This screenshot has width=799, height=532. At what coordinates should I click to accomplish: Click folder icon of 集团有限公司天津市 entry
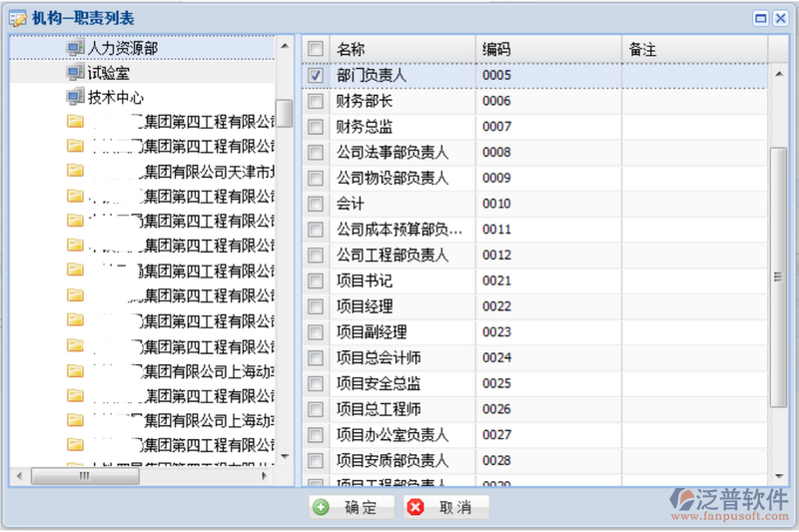76,171
